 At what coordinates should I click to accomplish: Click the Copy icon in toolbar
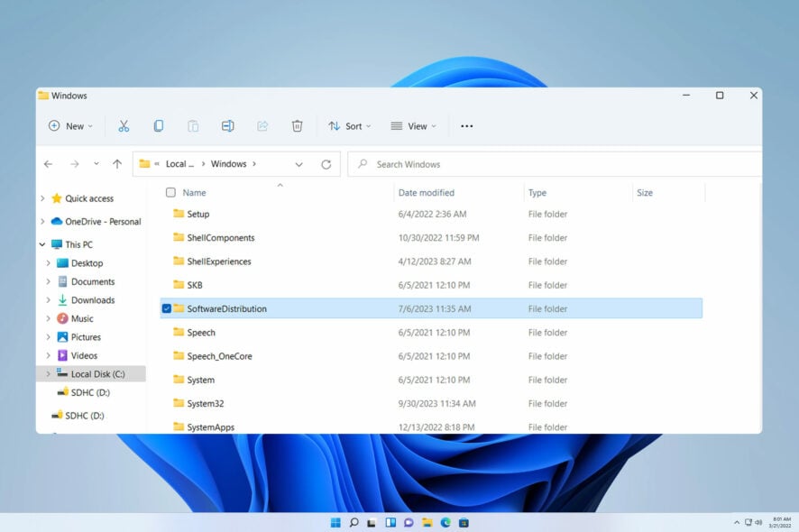(159, 126)
